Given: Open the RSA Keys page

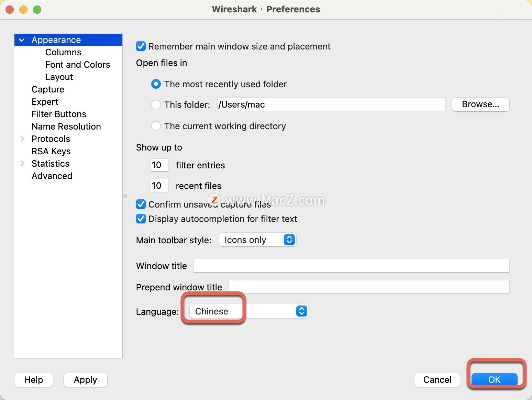Looking at the screenshot, I should [x=51, y=151].
